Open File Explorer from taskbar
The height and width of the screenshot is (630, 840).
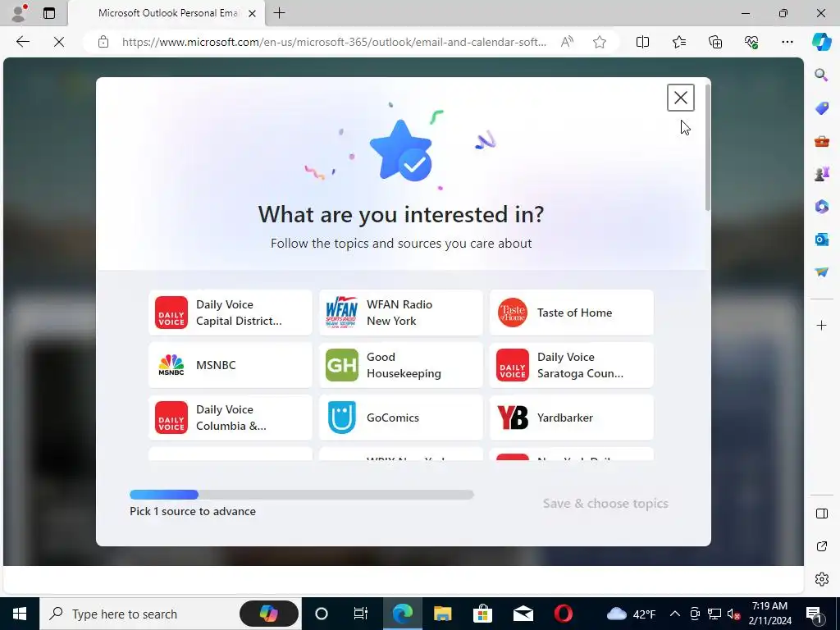point(442,614)
